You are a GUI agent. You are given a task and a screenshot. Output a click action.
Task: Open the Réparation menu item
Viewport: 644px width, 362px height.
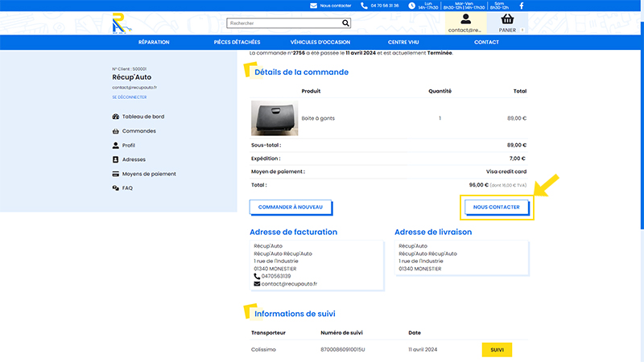pos(154,43)
